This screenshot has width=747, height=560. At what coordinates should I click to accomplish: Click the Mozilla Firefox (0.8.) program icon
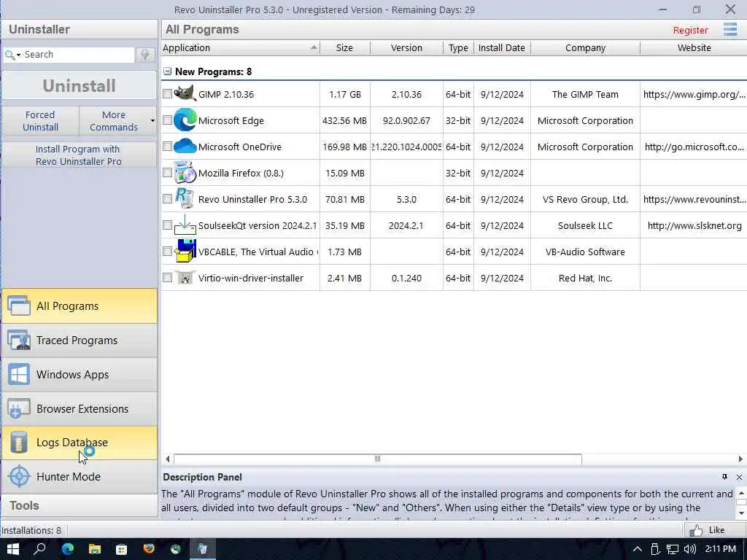point(185,172)
